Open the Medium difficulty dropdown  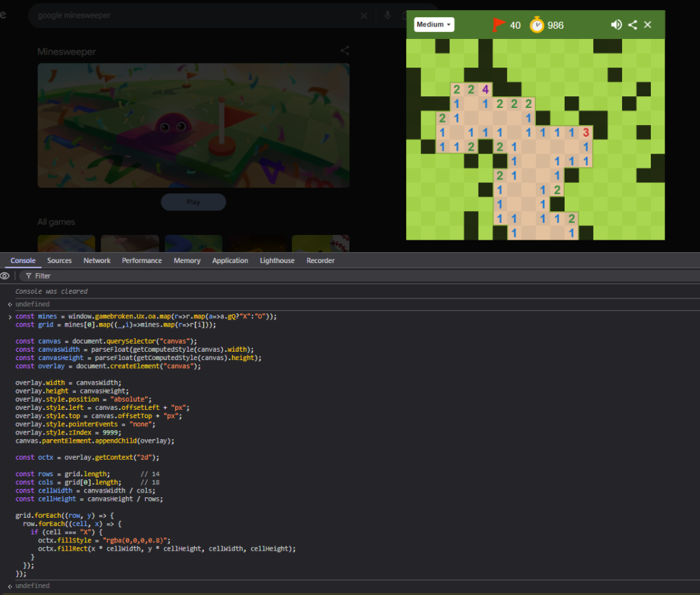pyautogui.click(x=434, y=25)
